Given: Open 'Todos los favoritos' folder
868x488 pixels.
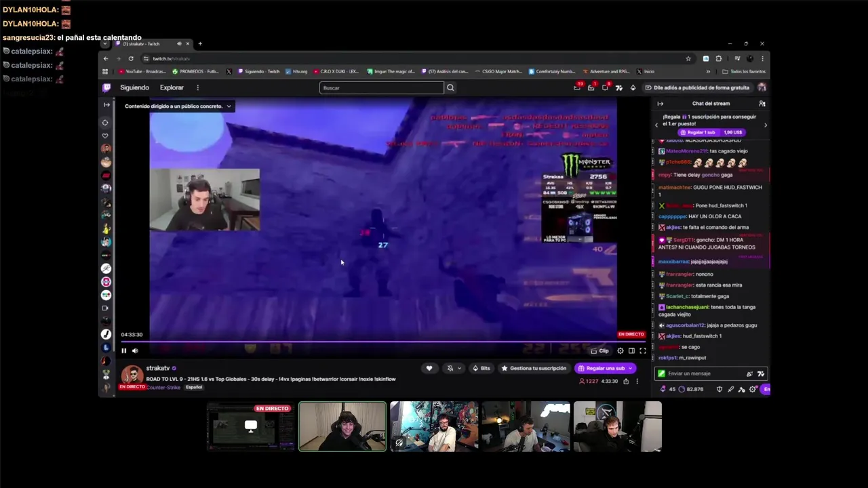Looking at the screenshot, I should pyautogui.click(x=744, y=71).
